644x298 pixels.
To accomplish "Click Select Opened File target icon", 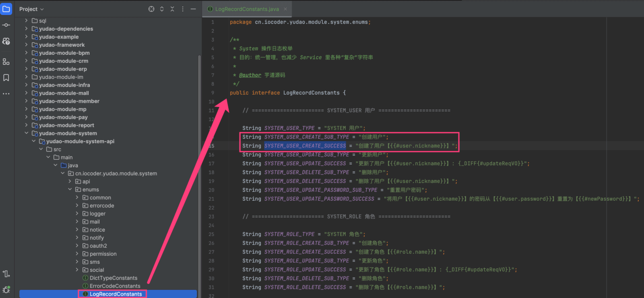I will click(151, 9).
